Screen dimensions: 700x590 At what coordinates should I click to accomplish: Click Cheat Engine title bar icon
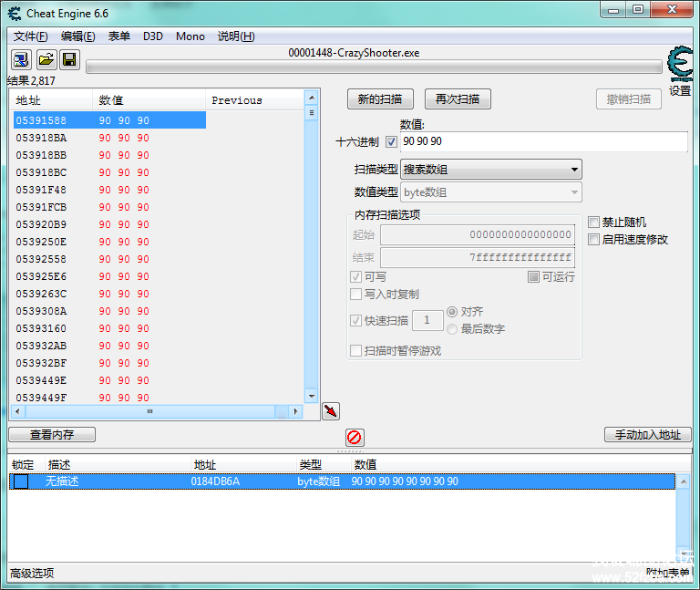click(15, 14)
